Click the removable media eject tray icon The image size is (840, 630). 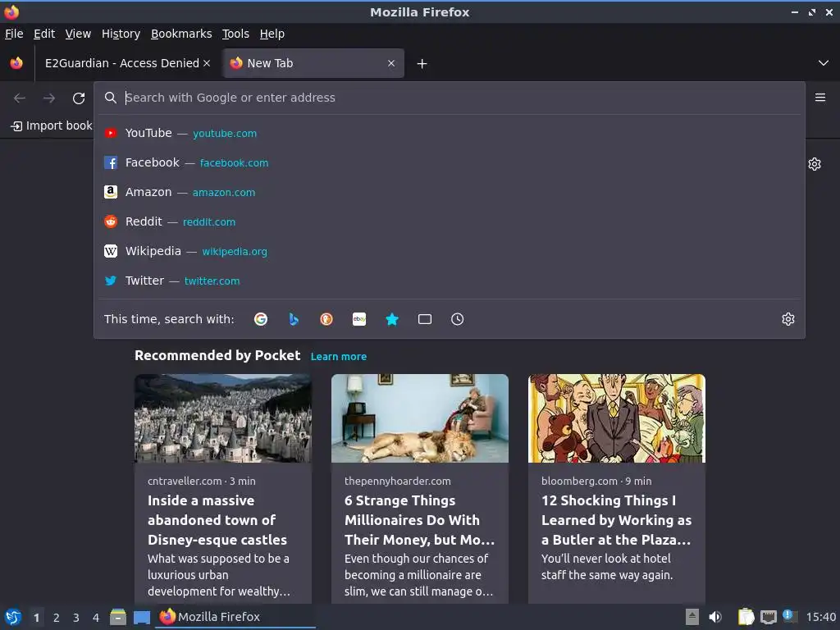point(692,617)
